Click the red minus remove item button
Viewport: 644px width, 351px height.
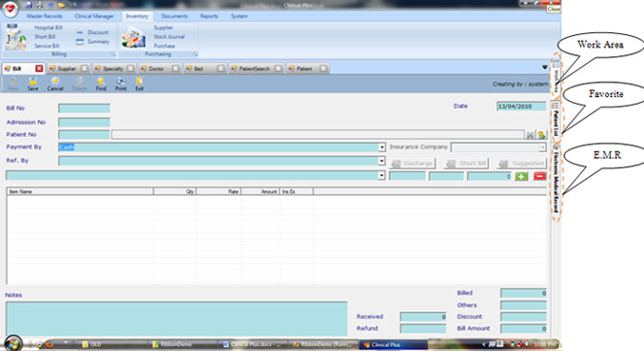(x=539, y=176)
